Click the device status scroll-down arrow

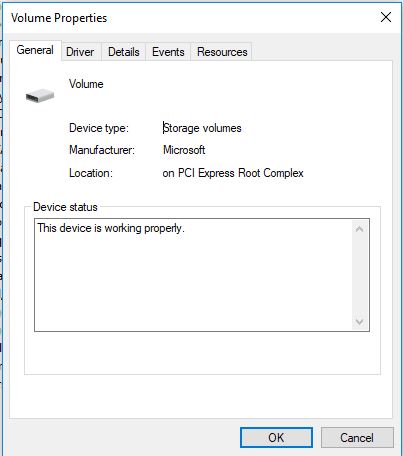click(x=359, y=322)
